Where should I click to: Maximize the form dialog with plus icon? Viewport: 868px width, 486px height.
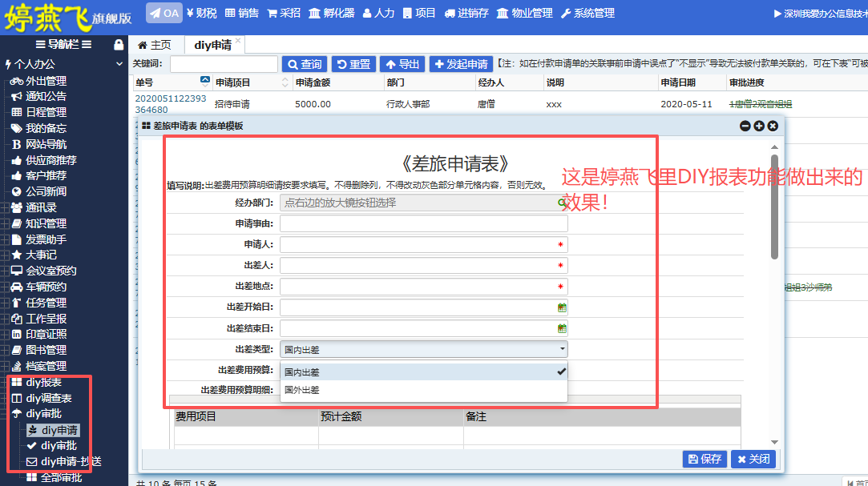[x=759, y=126]
